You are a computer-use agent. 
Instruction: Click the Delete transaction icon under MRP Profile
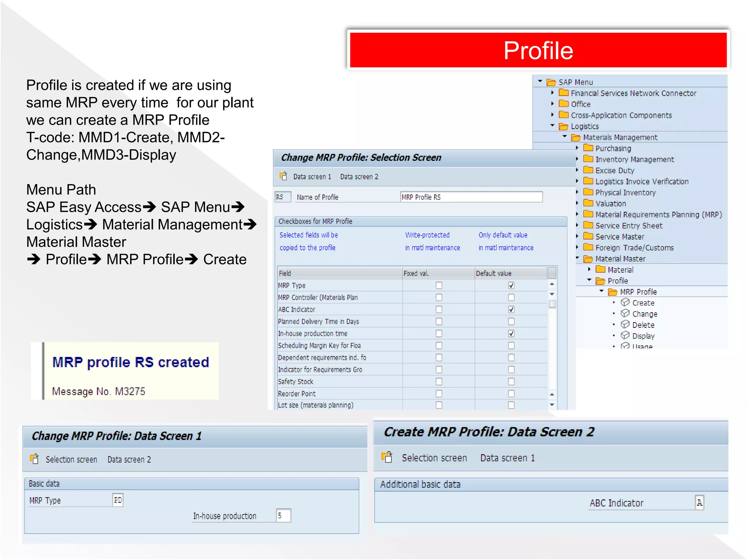click(625, 324)
